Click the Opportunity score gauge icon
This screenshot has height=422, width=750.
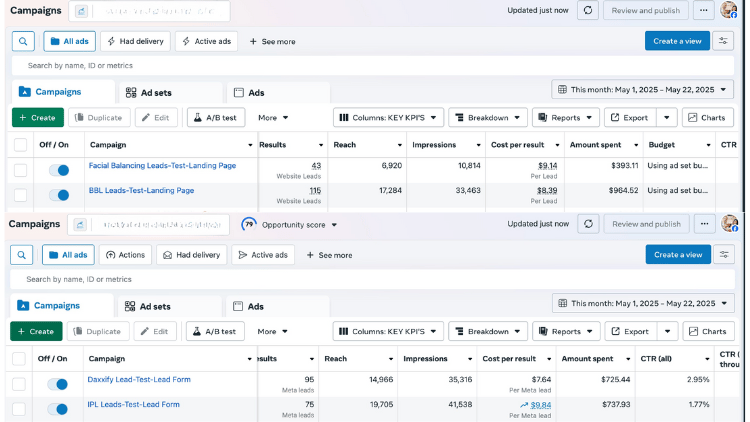[x=249, y=225]
